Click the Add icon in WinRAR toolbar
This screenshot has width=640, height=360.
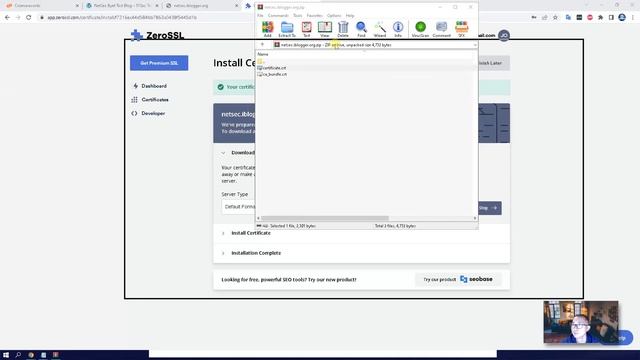coord(267,29)
